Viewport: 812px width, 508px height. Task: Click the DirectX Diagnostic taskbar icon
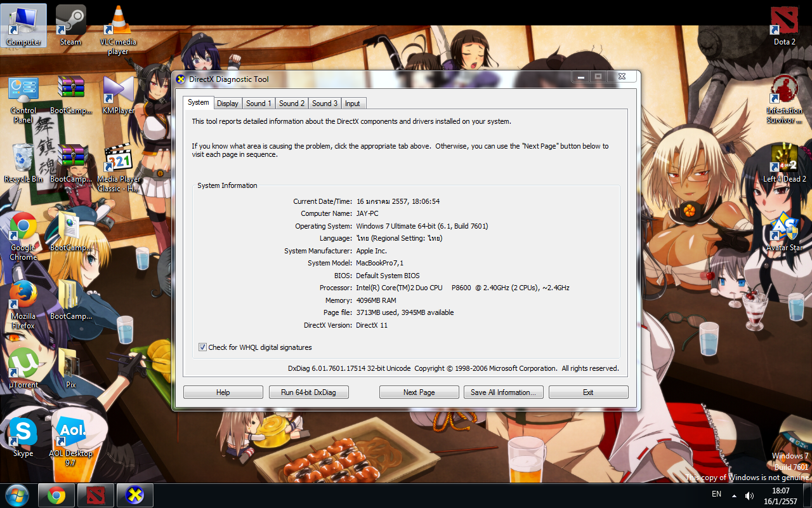[x=135, y=495]
